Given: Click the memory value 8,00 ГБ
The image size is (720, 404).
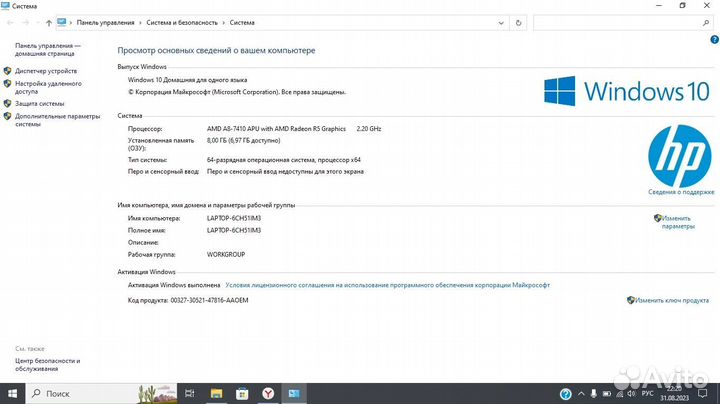Looking at the screenshot, I should tap(243, 140).
